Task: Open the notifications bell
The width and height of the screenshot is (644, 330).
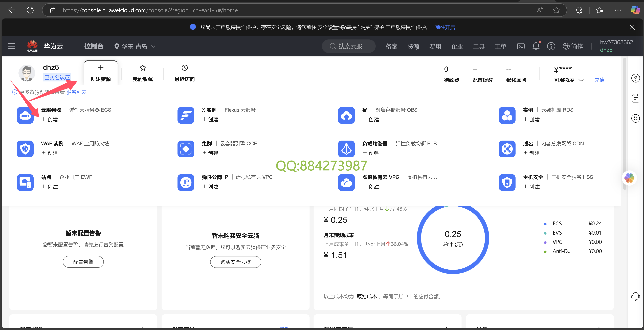Action: 536,46
